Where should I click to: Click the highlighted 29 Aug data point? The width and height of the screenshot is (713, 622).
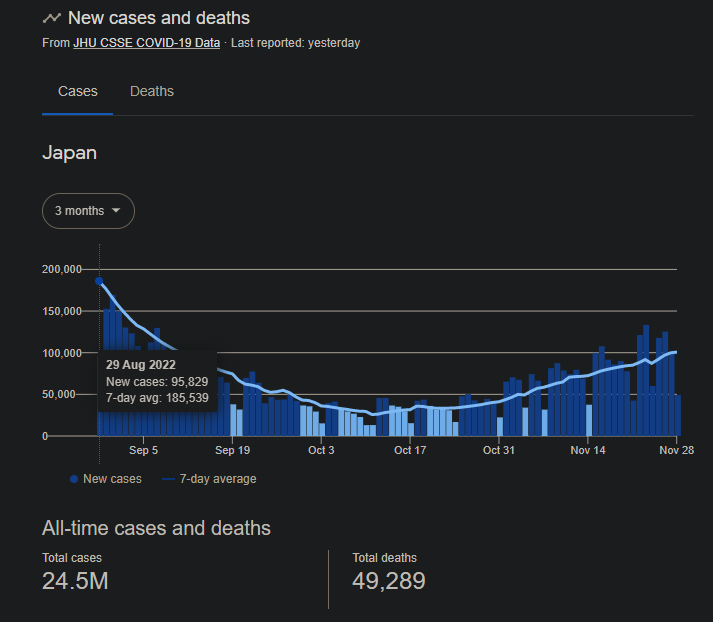99,281
